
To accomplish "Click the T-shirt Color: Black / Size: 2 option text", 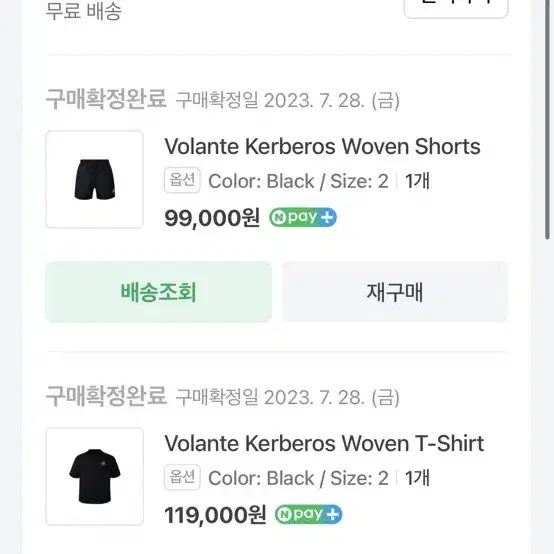I will 298,478.
